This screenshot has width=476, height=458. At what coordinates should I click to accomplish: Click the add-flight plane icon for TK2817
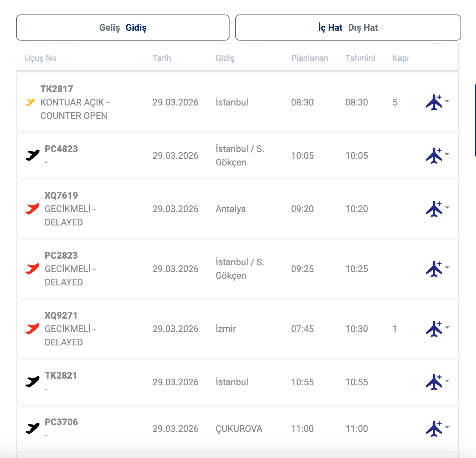point(434,102)
